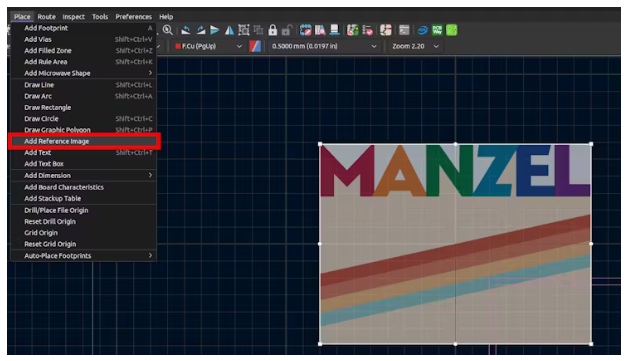Expand the Auto-Place Footprints submenu
The height and width of the screenshot is (361, 629).
(x=83, y=256)
